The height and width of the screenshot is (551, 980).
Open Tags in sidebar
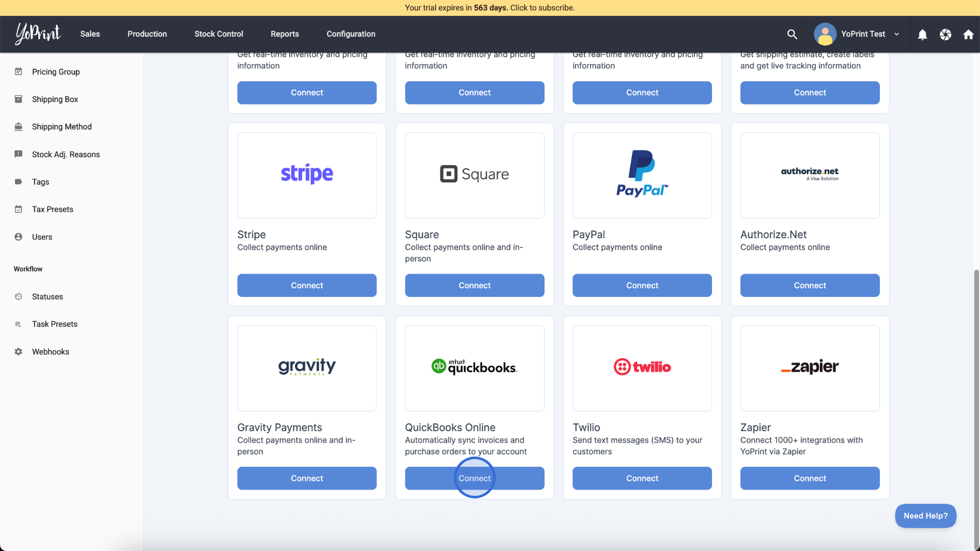(40, 182)
